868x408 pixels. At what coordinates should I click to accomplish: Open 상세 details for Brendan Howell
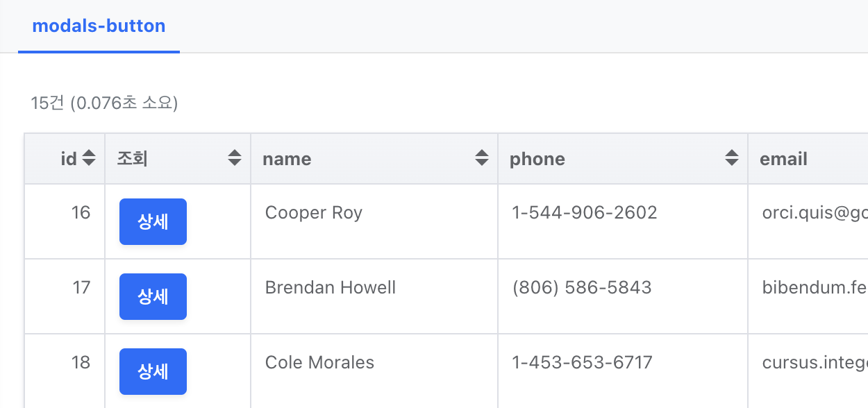click(153, 297)
